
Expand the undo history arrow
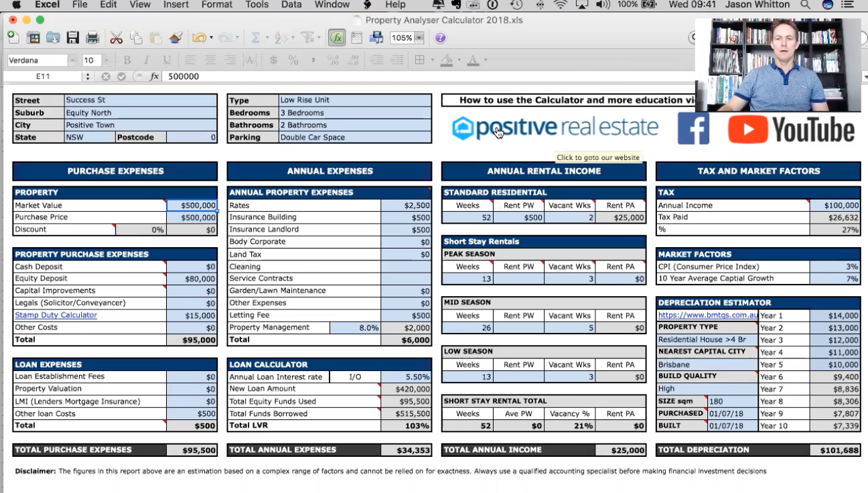pos(211,38)
